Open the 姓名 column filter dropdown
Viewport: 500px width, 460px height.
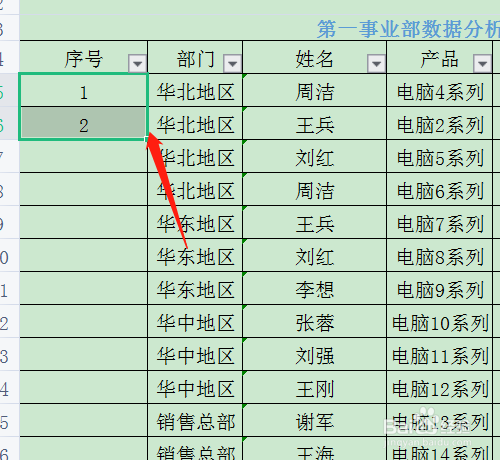pos(376,63)
